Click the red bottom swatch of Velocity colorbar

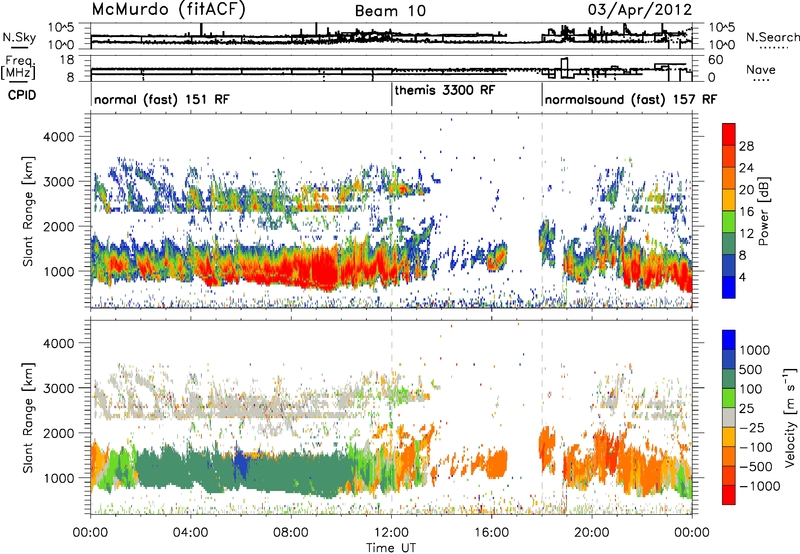pos(729,495)
